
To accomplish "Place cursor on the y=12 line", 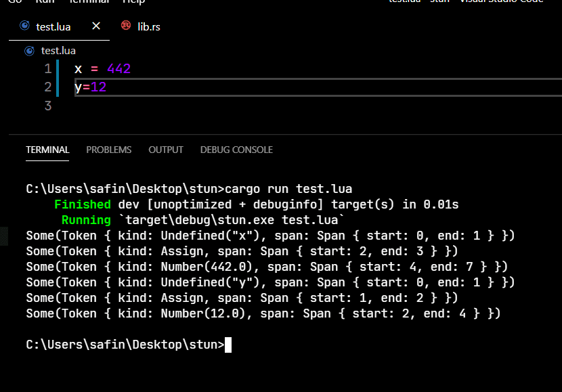I will tap(90, 87).
